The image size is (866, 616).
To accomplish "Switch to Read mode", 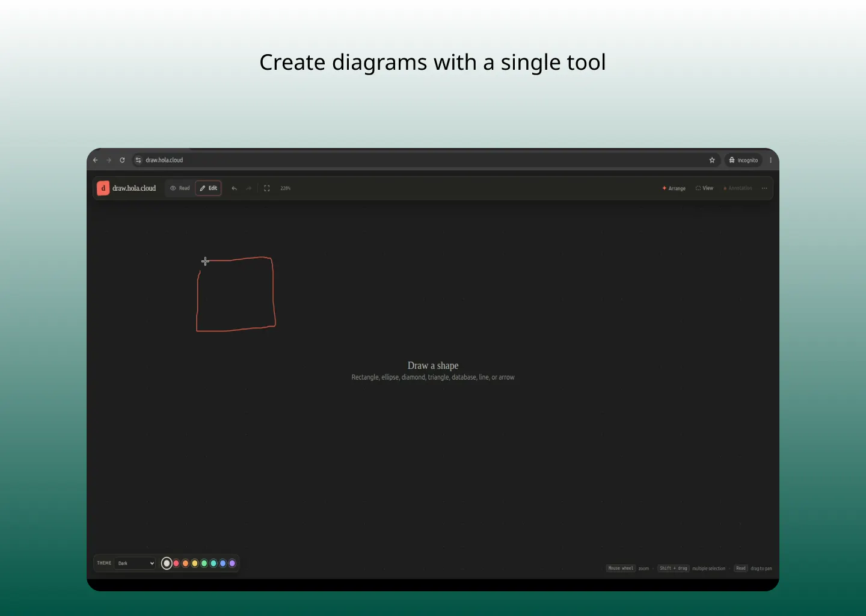I will pos(180,188).
